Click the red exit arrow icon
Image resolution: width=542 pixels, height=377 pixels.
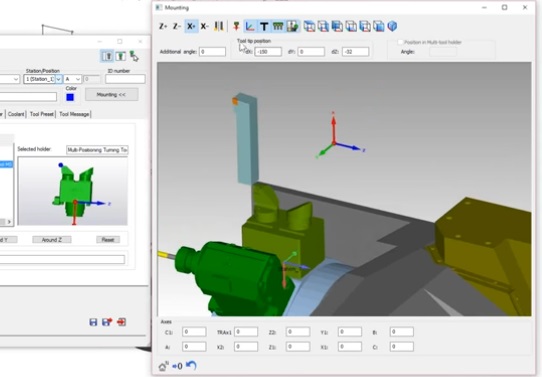121,322
